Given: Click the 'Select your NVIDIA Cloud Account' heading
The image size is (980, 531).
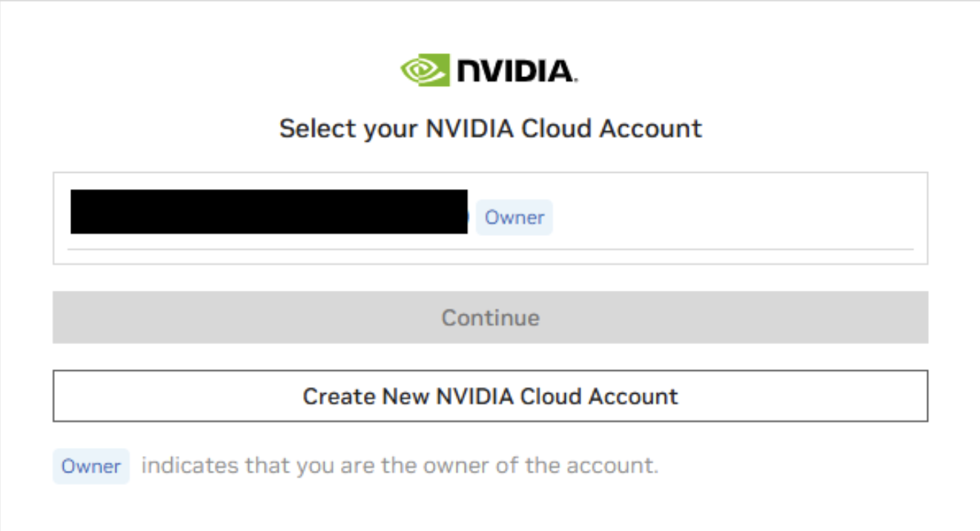Looking at the screenshot, I should (490, 128).
